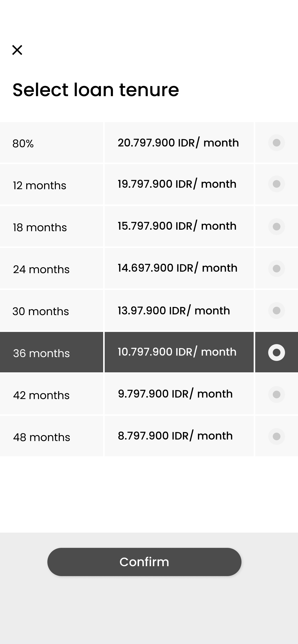The width and height of the screenshot is (298, 644).
Task: Click the 19.797.900 IDR/month amount
Action: pyautogui.click(x=177, y=184)
